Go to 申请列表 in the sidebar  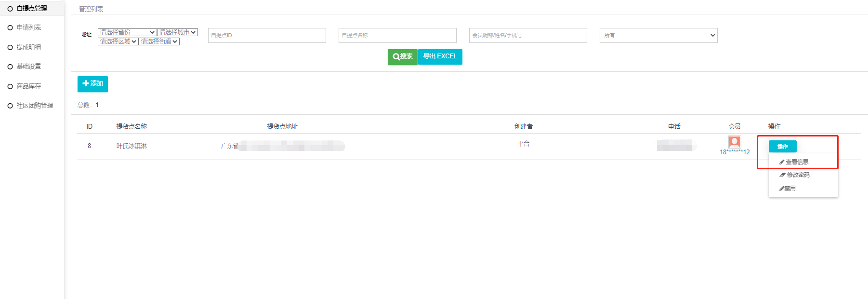point(28,27)
